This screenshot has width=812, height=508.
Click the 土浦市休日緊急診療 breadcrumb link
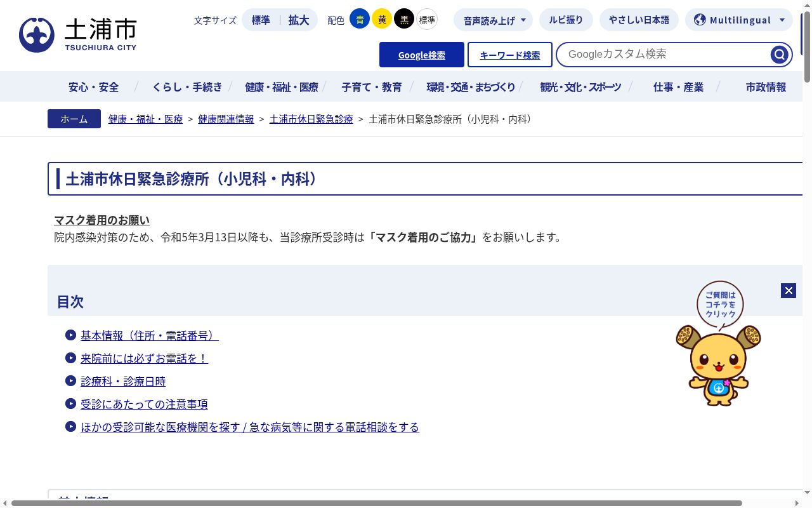pos(311,119)
